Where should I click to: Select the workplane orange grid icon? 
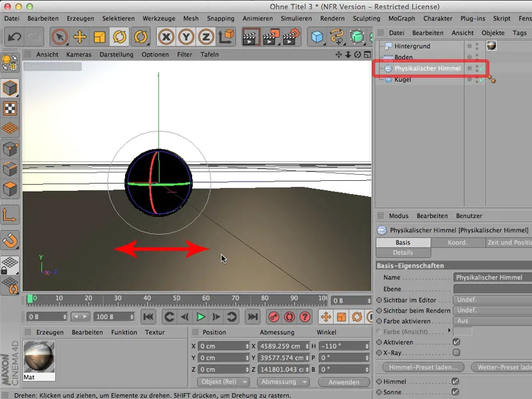[10, 128]
